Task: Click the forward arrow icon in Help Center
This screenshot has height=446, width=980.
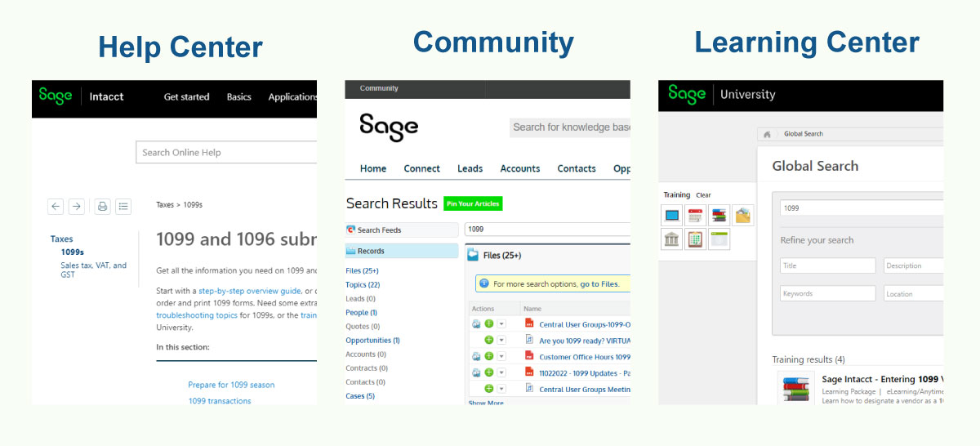Action: click(76, 207)
